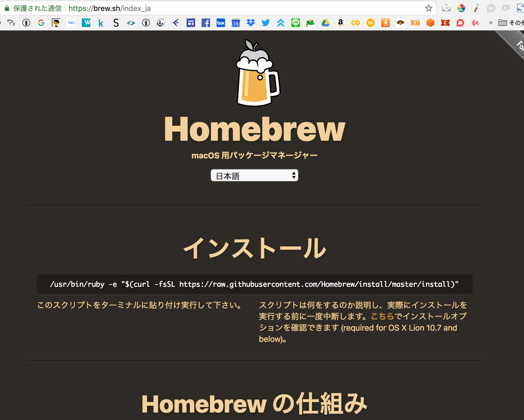This screenshot has width=524, height=420.
Task: Open the teal angle-brackets bookmark
Action: [x=131, y=23]
